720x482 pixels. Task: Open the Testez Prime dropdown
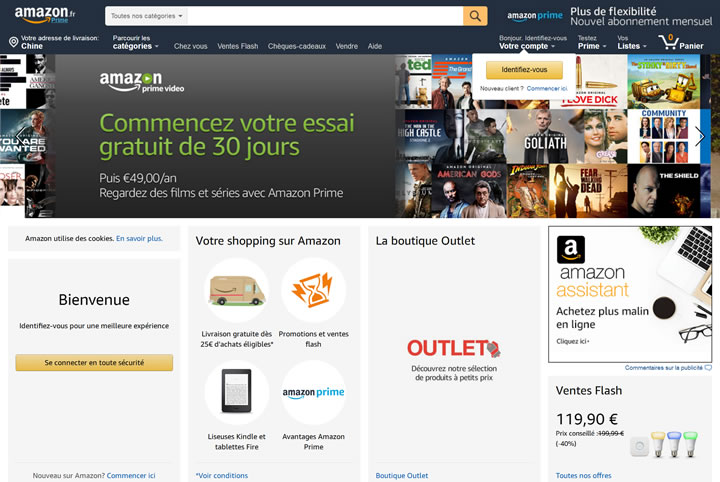point(592,42)
